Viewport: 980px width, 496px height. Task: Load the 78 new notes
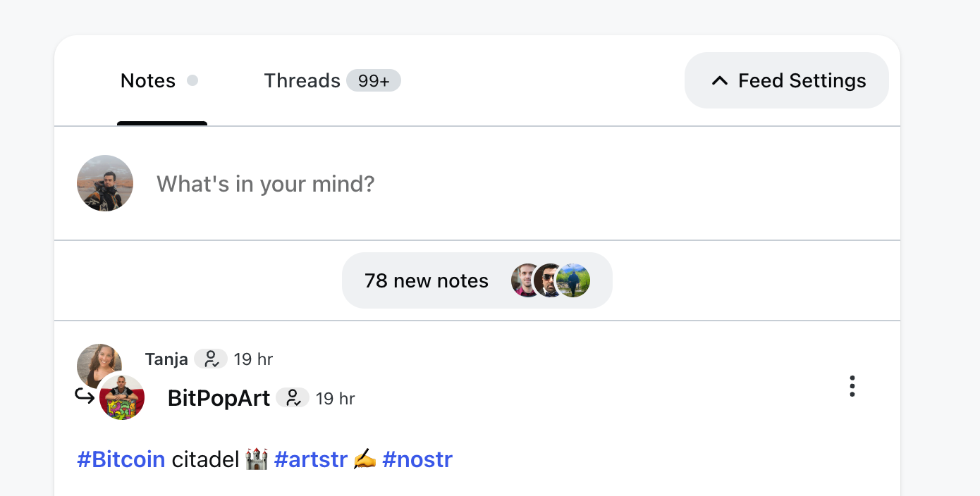tap(427, 280)
